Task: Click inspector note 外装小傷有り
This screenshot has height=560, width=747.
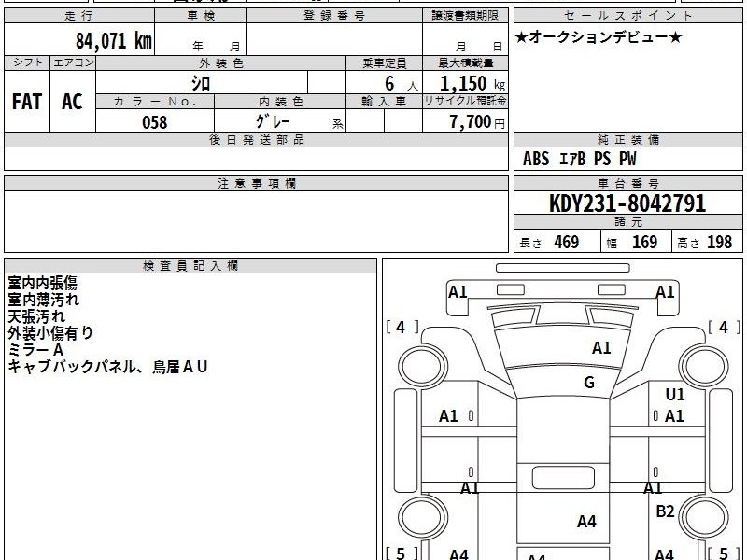Action: pyautogui.click(x=50, y=333)
